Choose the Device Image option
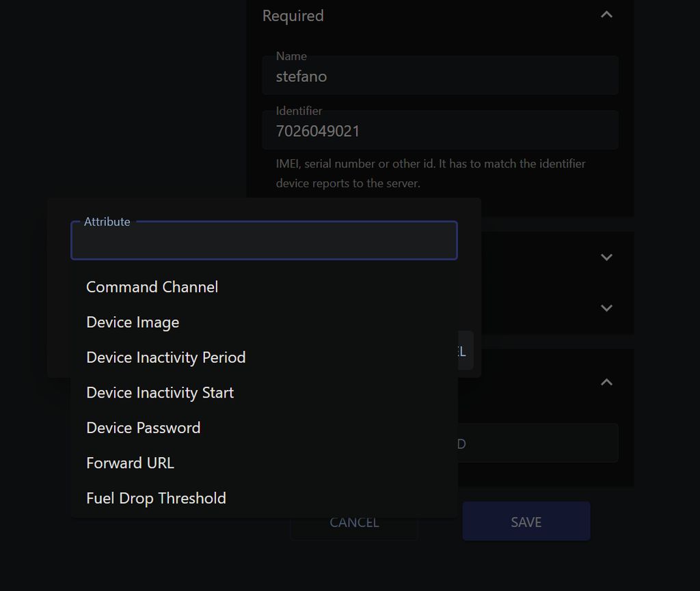This screenshot has width=700, height=591. pos(133,322)
